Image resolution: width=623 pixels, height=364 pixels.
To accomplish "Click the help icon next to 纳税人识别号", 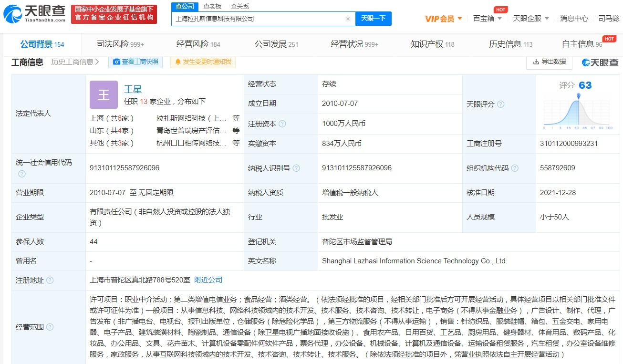I will click(296, 168).
